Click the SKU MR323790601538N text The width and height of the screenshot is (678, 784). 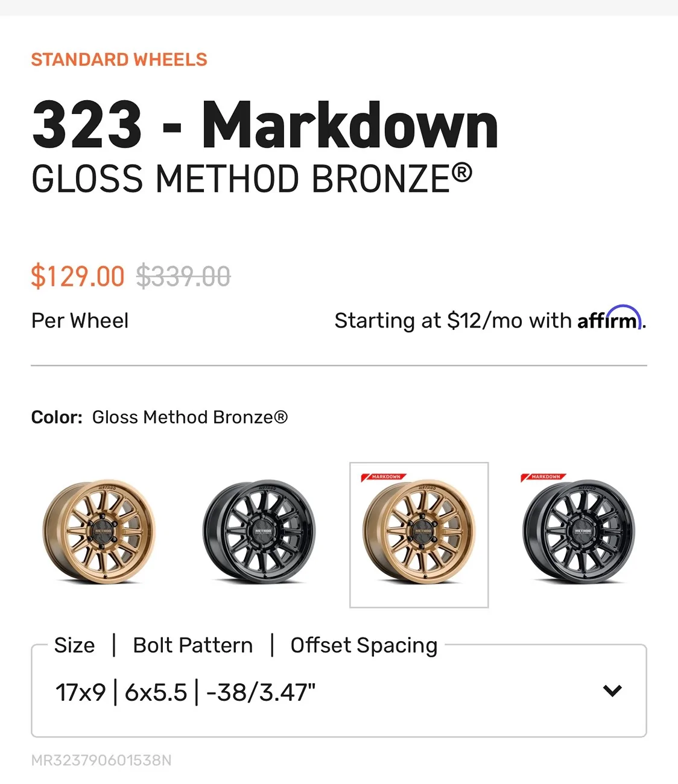pyautogui.click(x=101, y=760)
